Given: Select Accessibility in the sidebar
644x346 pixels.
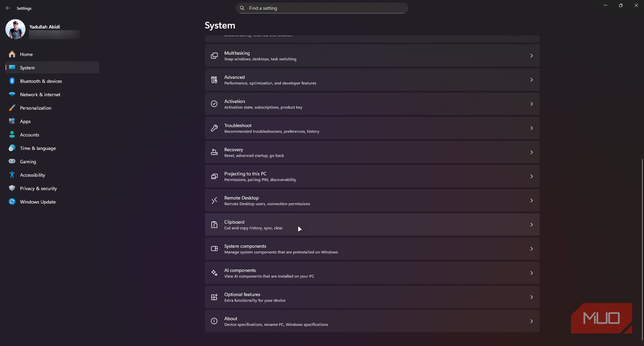Looking at the screenshot, I should point(52,175).
